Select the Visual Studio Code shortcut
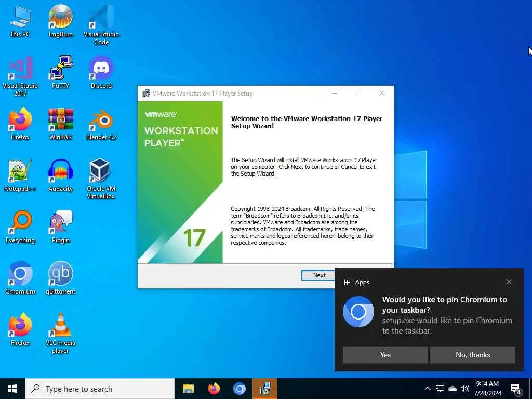The image size is (532, 399). point(101,24)
